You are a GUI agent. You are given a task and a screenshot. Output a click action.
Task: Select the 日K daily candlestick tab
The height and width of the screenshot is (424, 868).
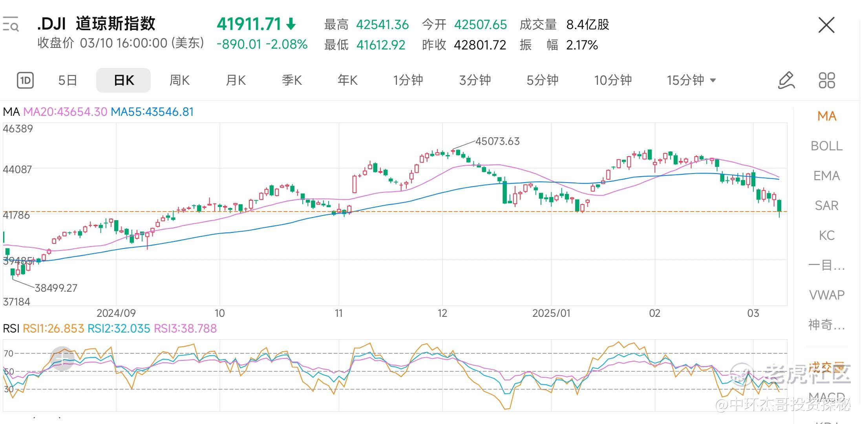point(124,80)
